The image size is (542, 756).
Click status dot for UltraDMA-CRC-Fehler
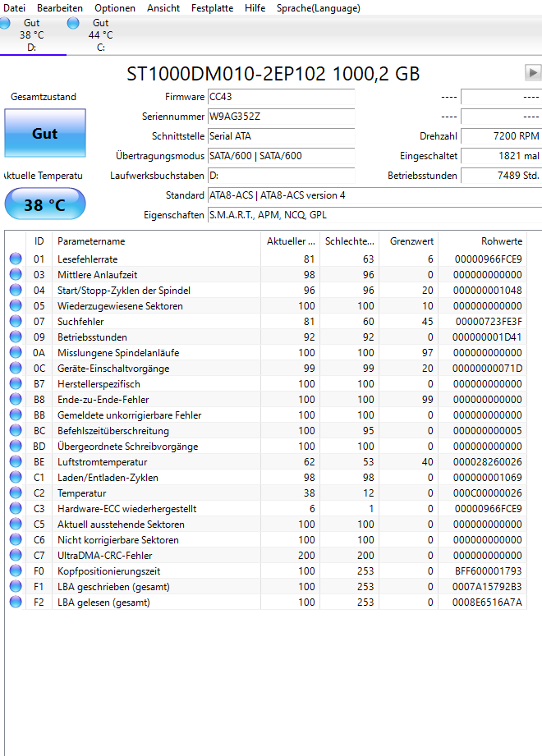16,555
